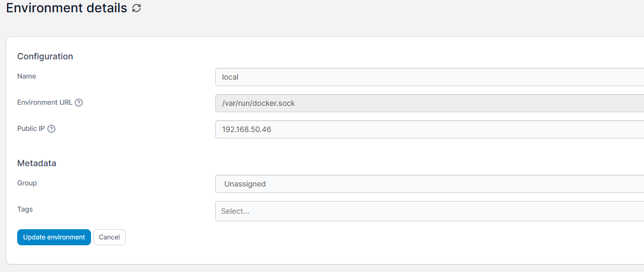
Task: Select the Unassigned value text
Action: click(x=245, y=184)
